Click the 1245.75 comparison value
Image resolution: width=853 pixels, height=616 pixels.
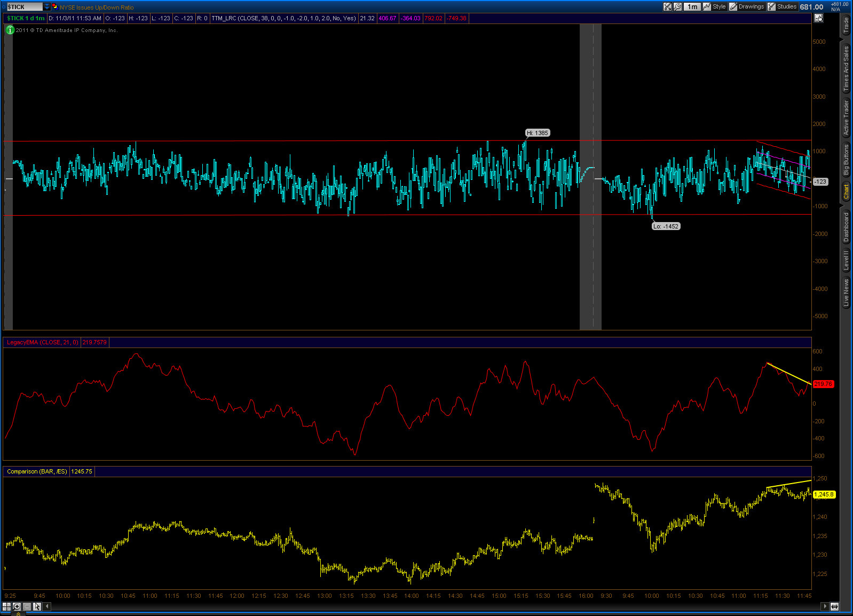82,472
